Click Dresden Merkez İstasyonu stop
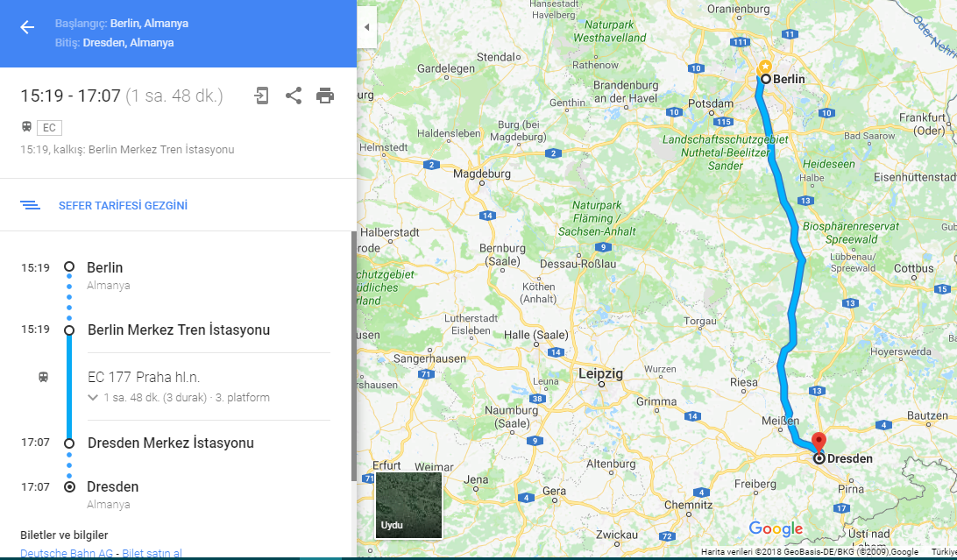This screenshot has height=560, width=957. [x=170, y=443]
